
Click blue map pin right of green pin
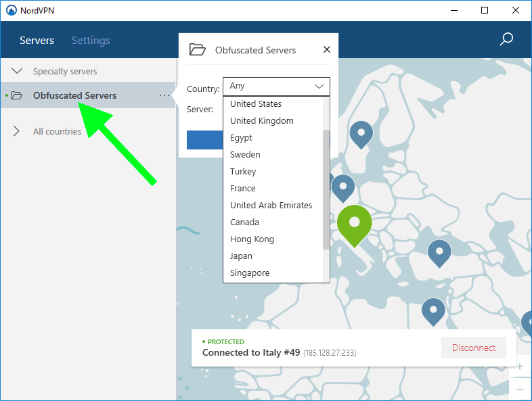pos(439,254)
